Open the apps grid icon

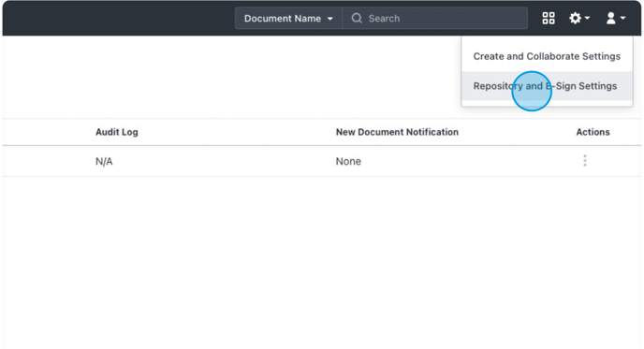click(549, 18)
